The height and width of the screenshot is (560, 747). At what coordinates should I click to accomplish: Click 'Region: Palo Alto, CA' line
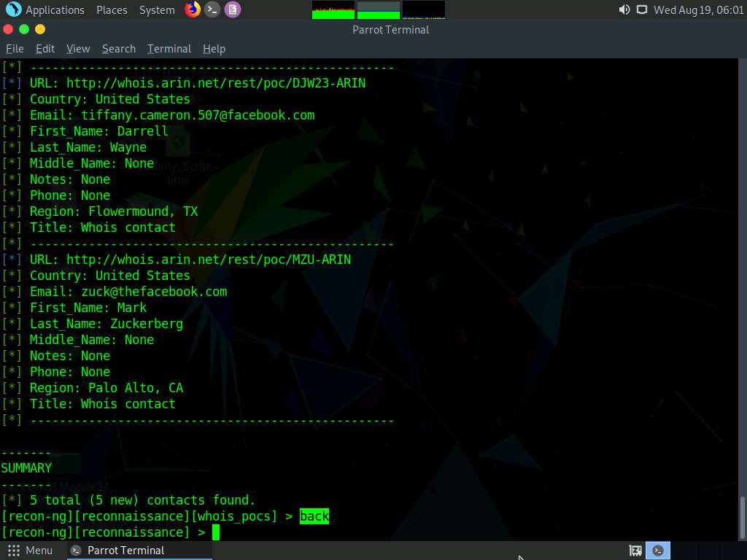pos(107,388)
